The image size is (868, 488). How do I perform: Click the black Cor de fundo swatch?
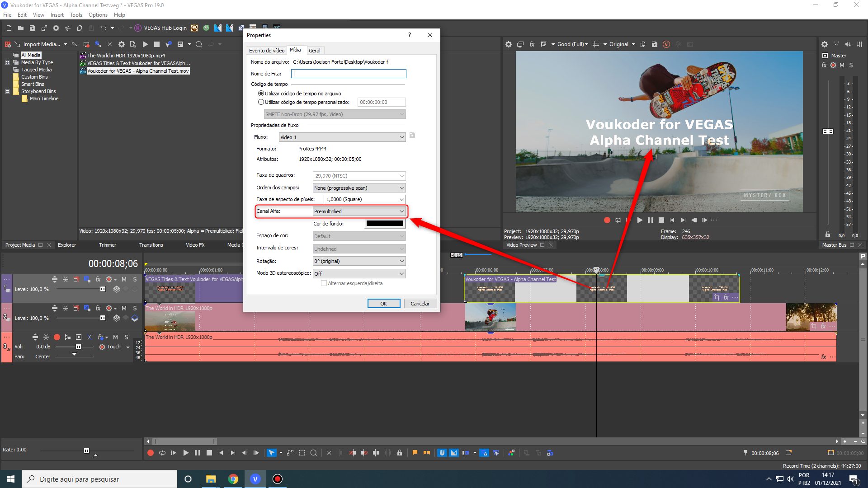[x=385, y=224]
